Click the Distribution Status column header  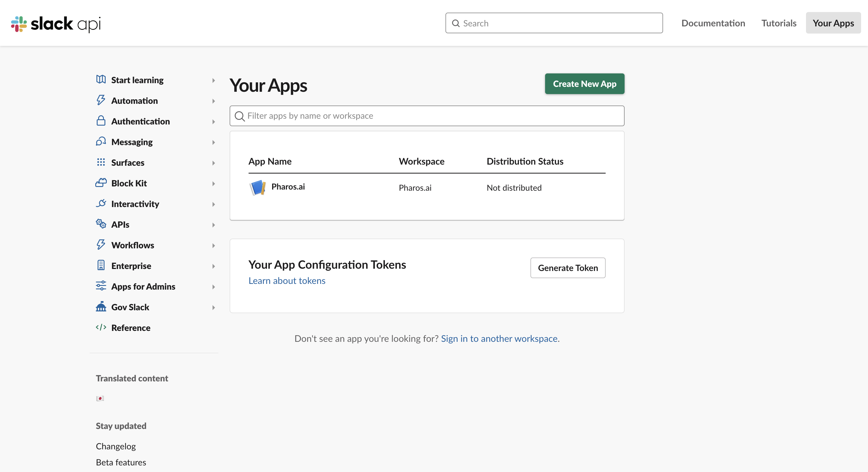coord(525,161)
